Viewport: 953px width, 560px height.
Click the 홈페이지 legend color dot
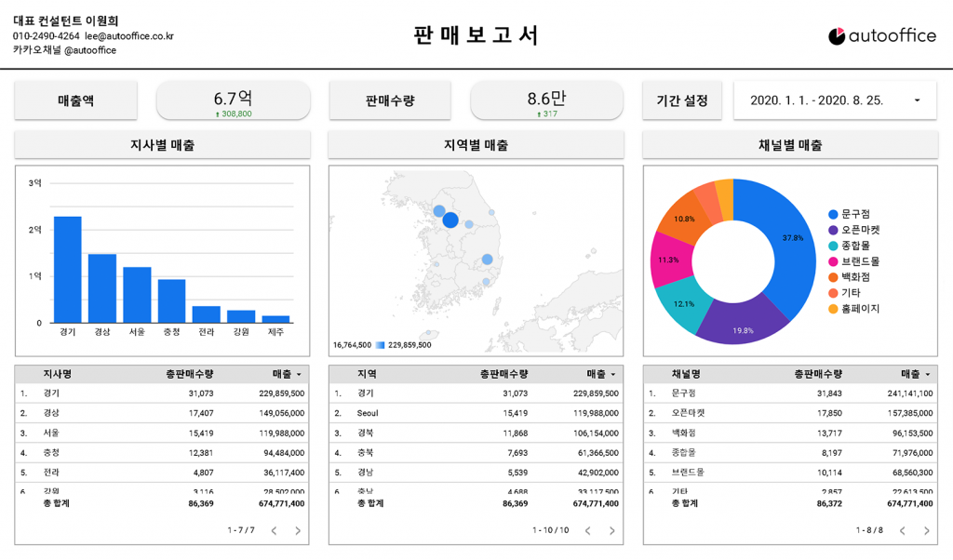point(833,309)
